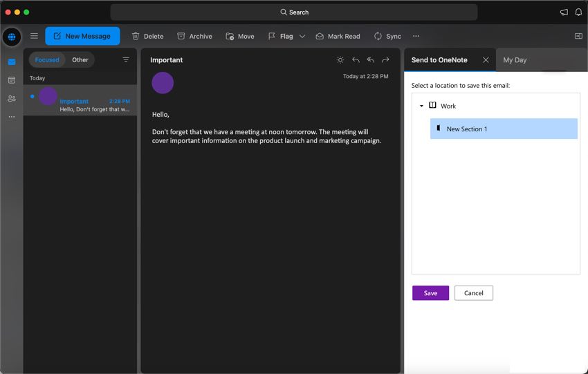Open the megaphone announcements icon
The height and width of the screenshot is (374, 588).
point(564,12)
